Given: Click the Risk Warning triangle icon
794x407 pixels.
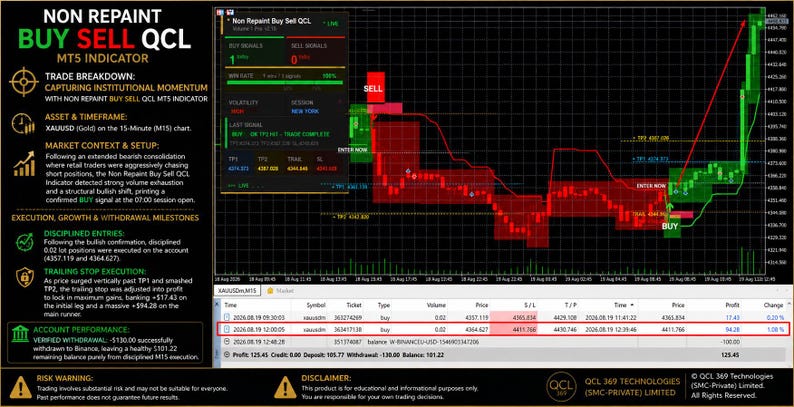Looking at the screenshot, I should point(20,387).
